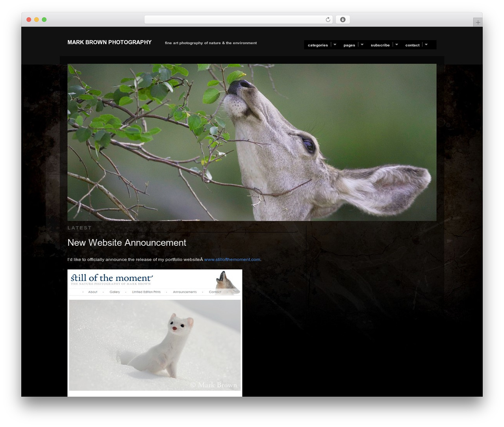
Task: Follow the www.stillofthemoment.com link
Action: [x=232, y=260]
